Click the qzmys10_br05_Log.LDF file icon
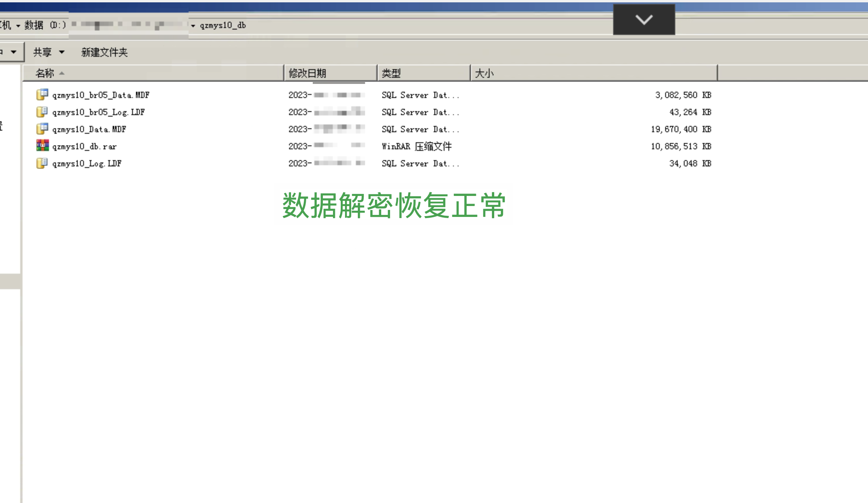Image resolution: width=868 pixels, height=503 pixels. click(x=42, y=112)
